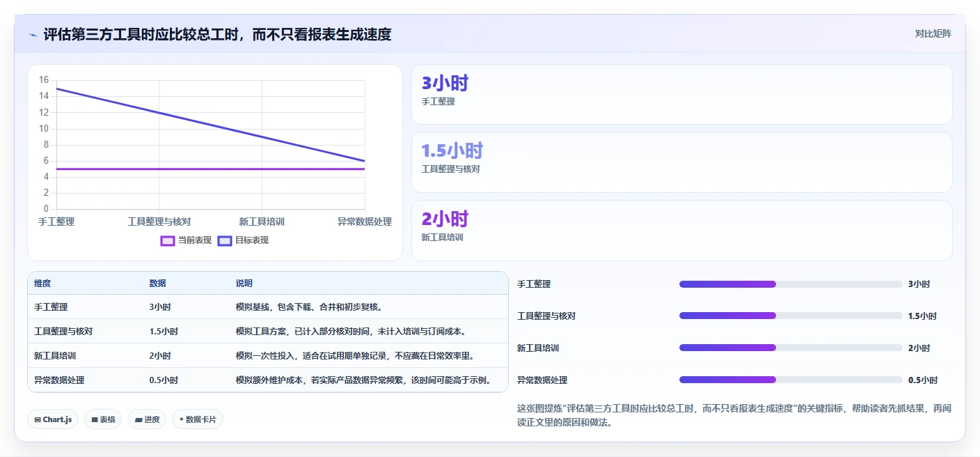The height and width of the screenshot is (457, 980).
Task: Toggle the 目标表现 legend entry
Action: (243, 240)
